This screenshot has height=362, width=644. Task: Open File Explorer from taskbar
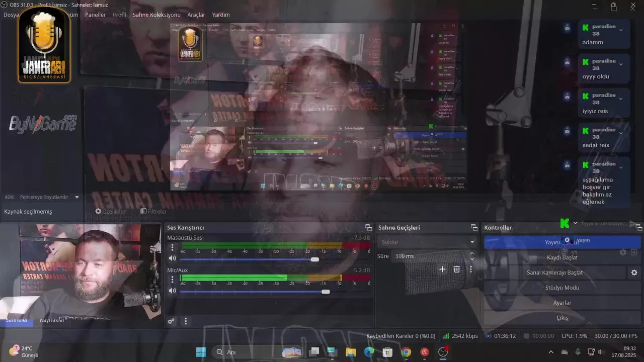click(351, 352)
